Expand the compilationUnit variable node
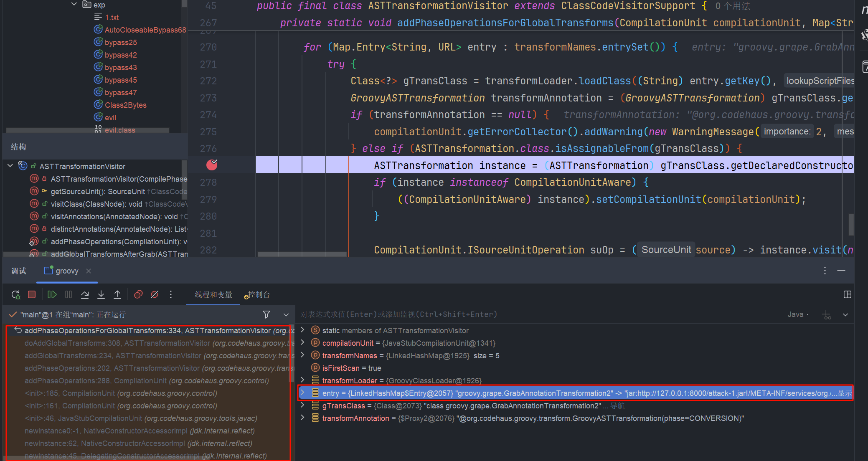The height and width of the screenshot is (461, 868). pyautogui.click(x=303, y=343)
